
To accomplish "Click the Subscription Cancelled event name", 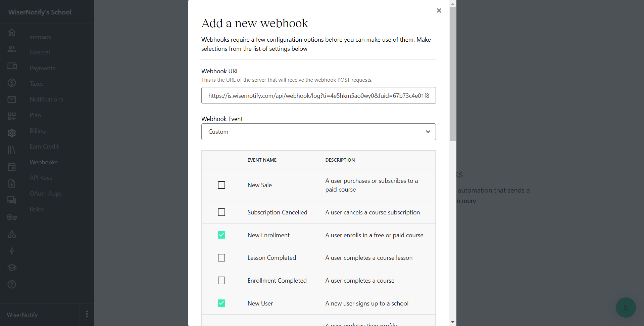I will pos(277,212).
